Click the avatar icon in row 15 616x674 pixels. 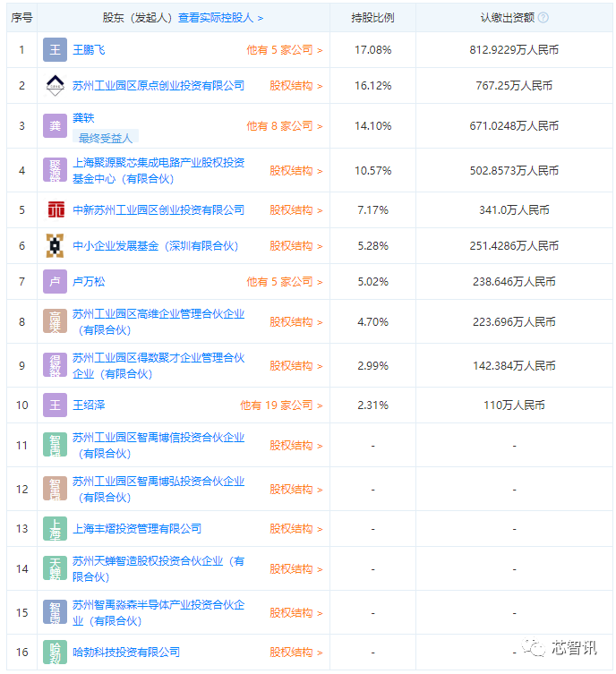(55, 612)
